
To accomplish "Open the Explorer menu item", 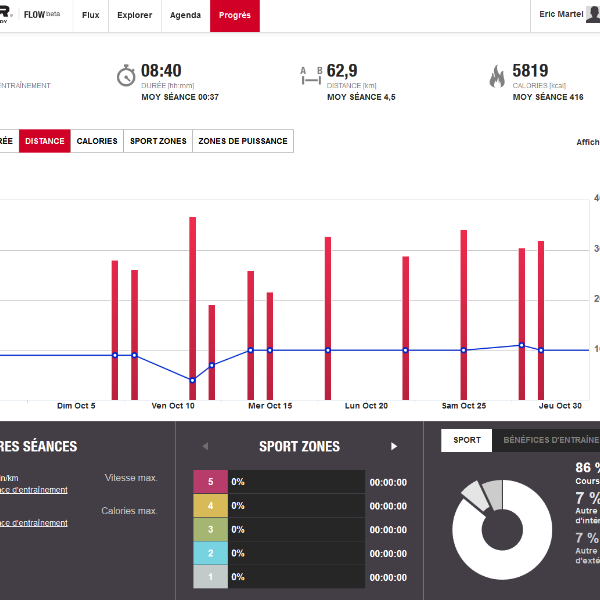I will point(135,15).
